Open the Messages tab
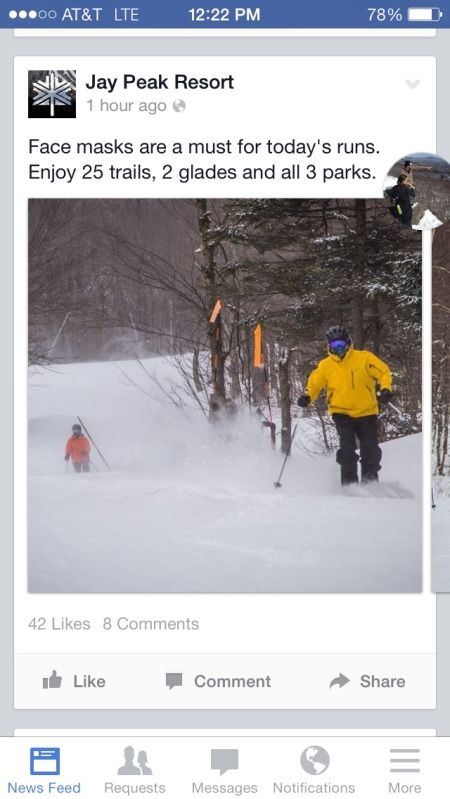Viewport: 450px width, 799px height. coord(224,769)
